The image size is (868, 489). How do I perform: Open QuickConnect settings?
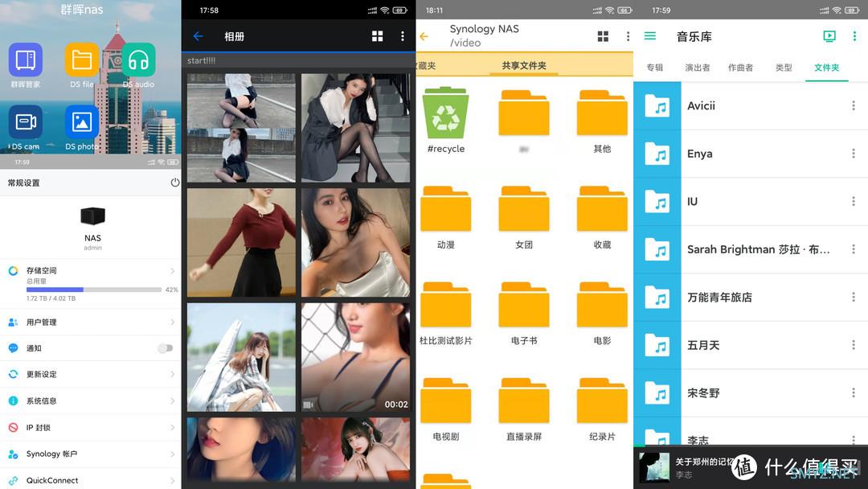pyautogui.click(x=91, y=479)
